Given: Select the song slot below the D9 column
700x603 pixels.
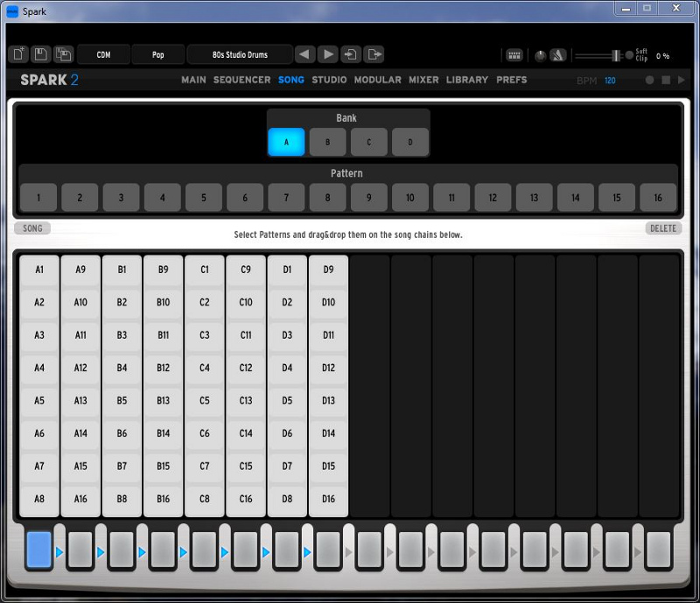Looking at the screenshot, I should (x=327, y=550).
